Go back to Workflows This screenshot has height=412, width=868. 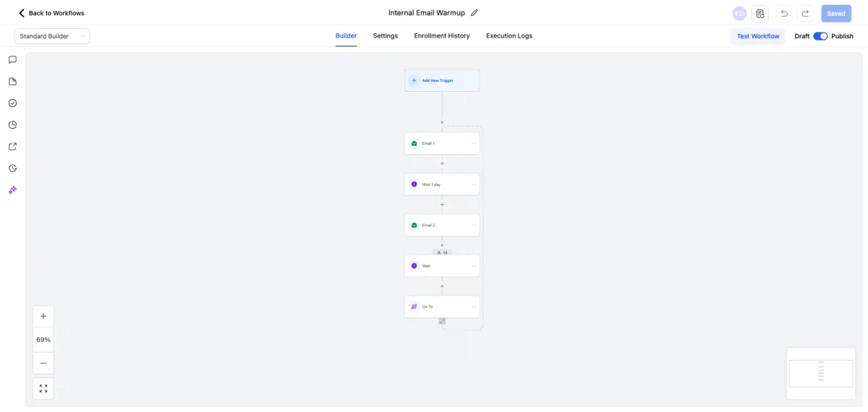(x=51, y=13)
